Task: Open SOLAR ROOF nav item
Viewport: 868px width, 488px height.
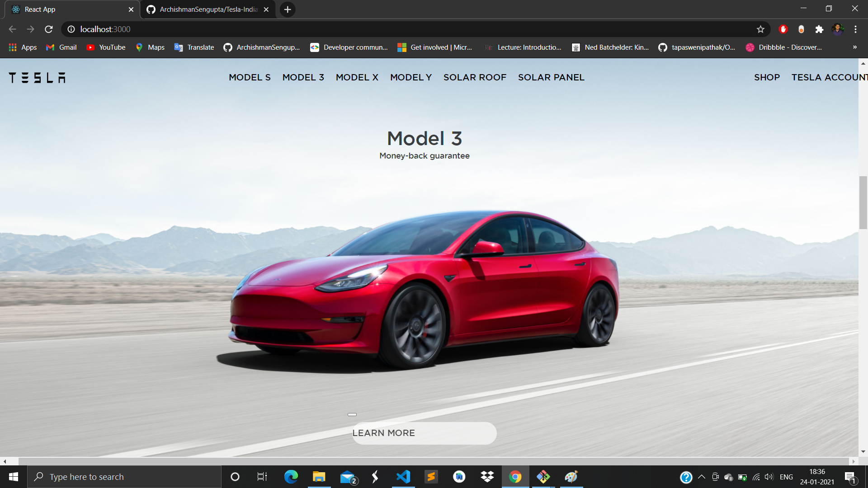Action: pos(475,77)
